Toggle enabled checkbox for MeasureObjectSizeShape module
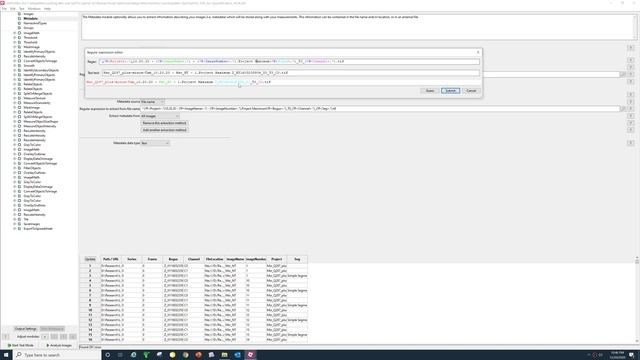Screen dimensions: 640x360 tap(19, 122)
